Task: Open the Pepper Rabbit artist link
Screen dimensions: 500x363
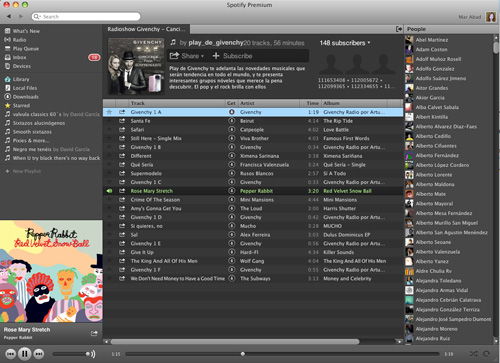Action: [x=256, y=191]
